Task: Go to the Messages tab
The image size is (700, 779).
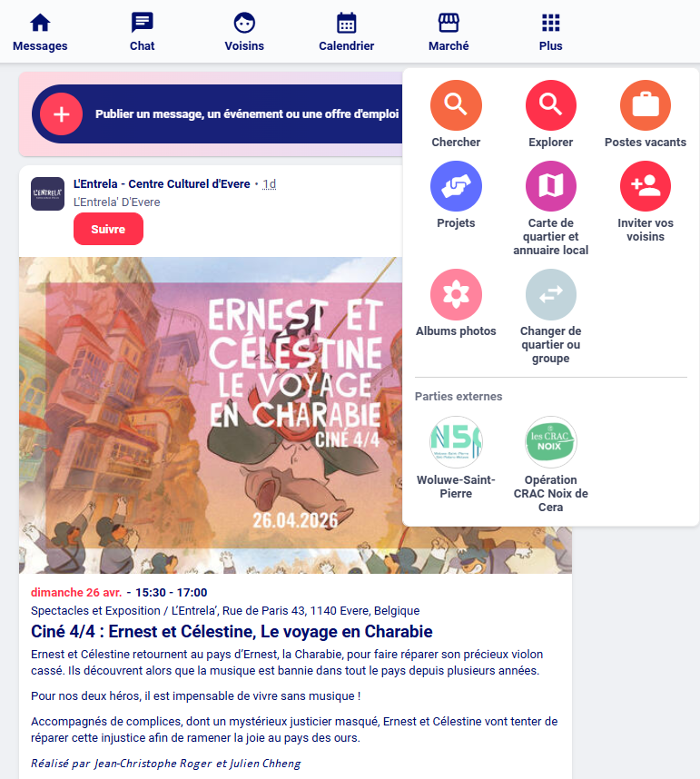Action: 40,32
